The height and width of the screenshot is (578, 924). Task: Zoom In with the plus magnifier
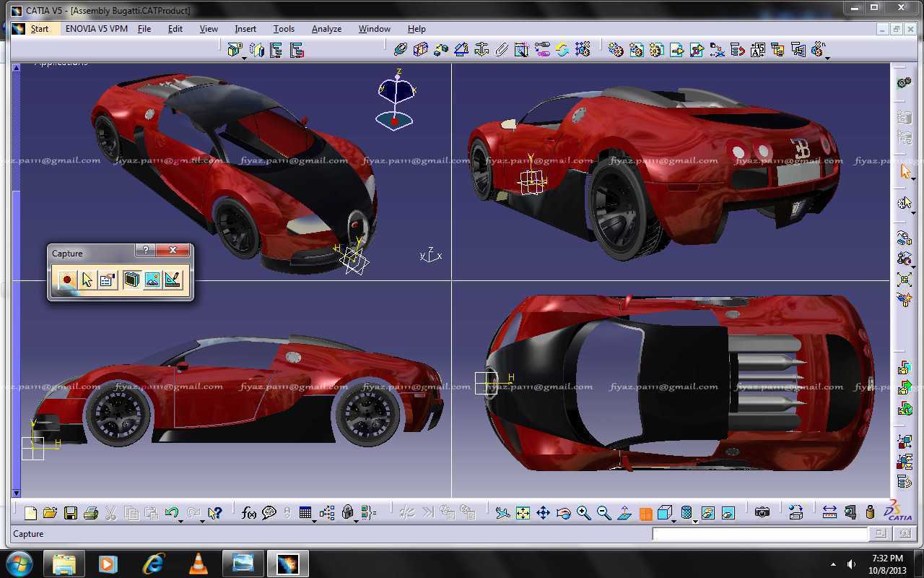point(584,513)
